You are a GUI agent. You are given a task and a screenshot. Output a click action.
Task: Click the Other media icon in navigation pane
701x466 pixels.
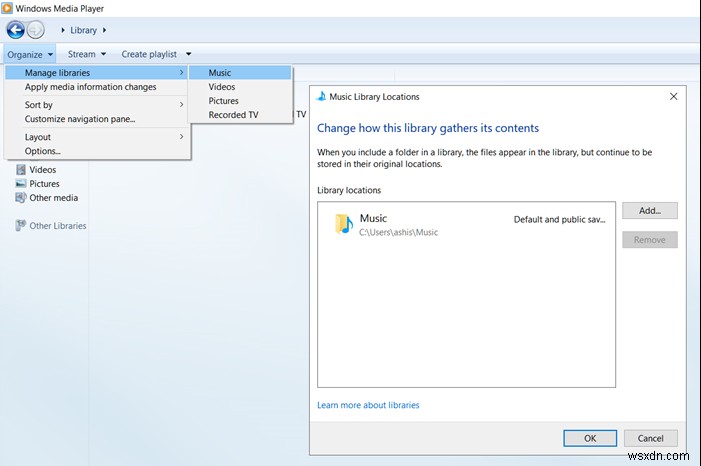click(21, 197)
